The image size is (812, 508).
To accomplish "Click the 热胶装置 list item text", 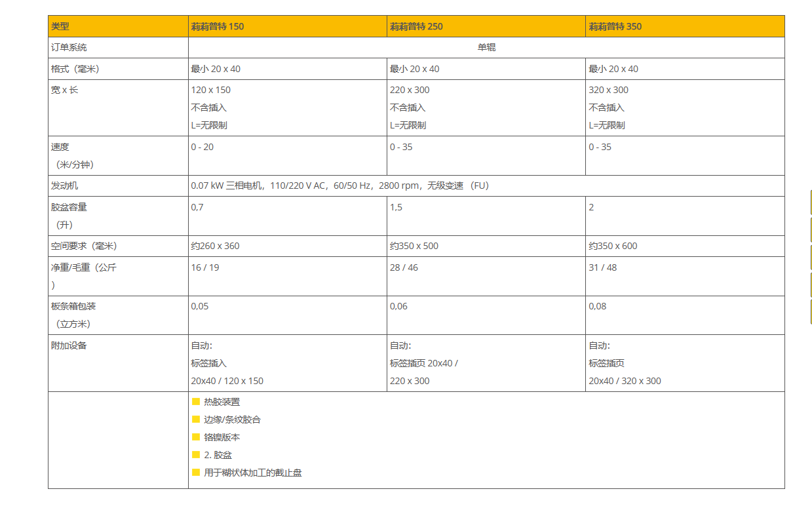I will pos(222,402).
